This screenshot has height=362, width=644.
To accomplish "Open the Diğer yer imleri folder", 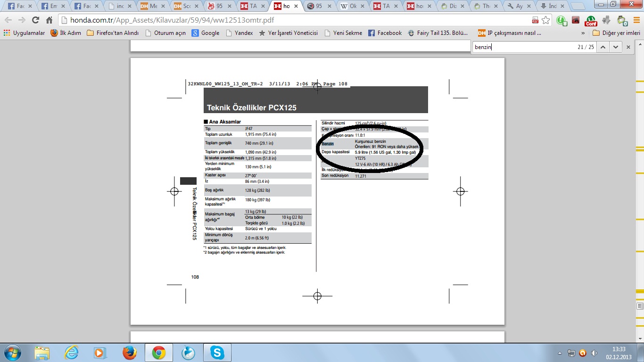I will coord(616,33).
